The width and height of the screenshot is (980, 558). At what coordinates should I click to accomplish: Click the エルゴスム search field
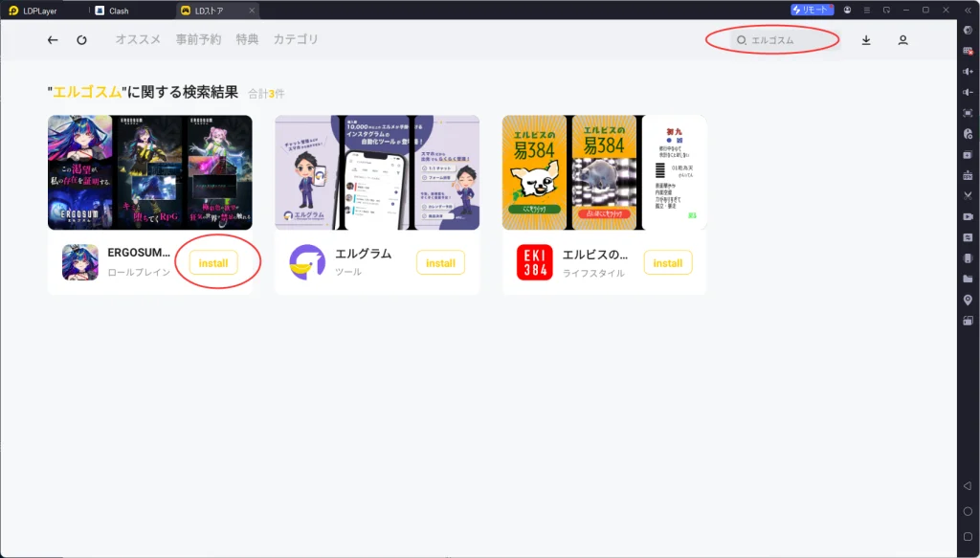(x=785, y=40)
